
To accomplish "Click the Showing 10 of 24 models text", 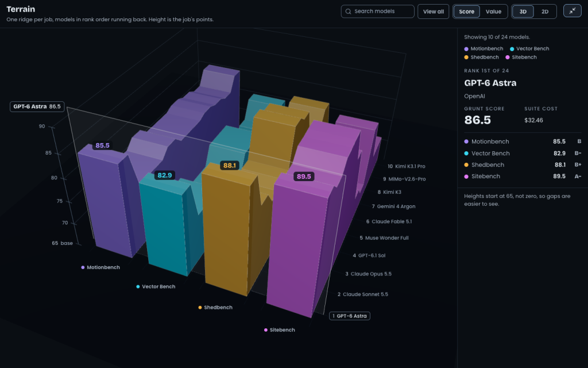I will tap(497, 37).
